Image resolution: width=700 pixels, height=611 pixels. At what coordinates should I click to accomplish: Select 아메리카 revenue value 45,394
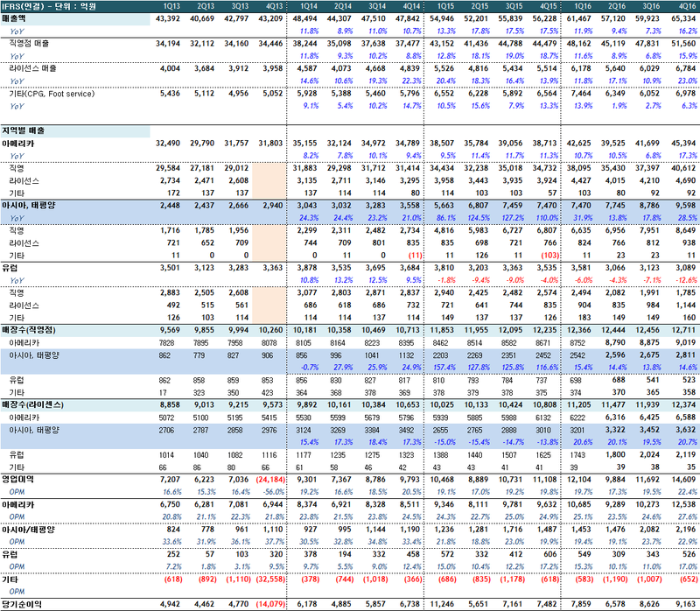tap(683, 144)
